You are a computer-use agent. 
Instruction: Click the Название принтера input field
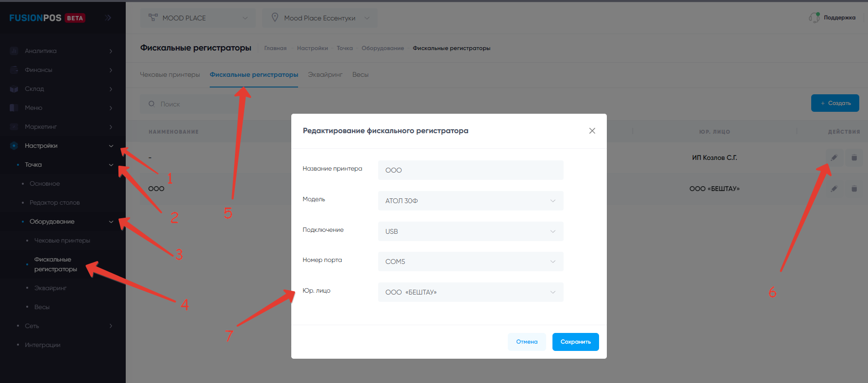click(x=470, y=170)
